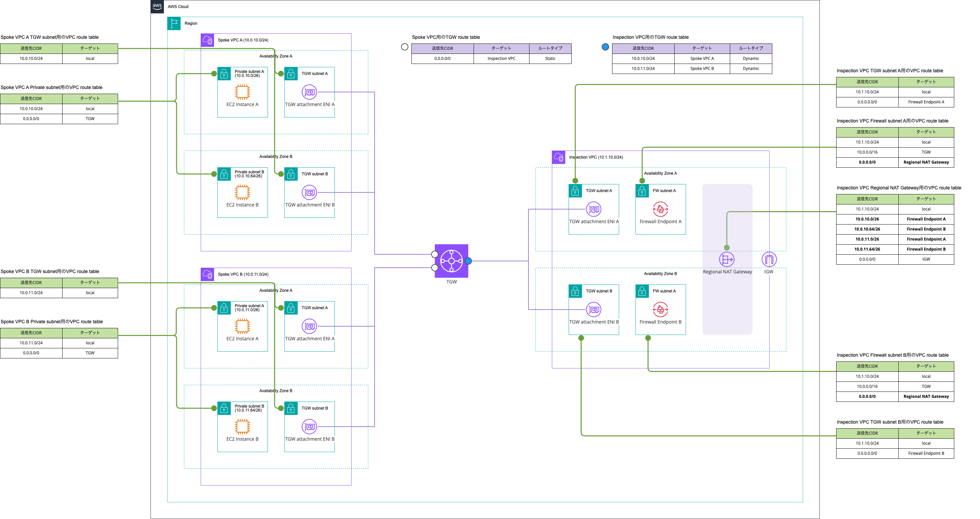Viewport: 980px width, 519px height.
Task: Click 'Inspection VPC' target cell in Spoke TGW route table
Action: [x=501, y=59]
